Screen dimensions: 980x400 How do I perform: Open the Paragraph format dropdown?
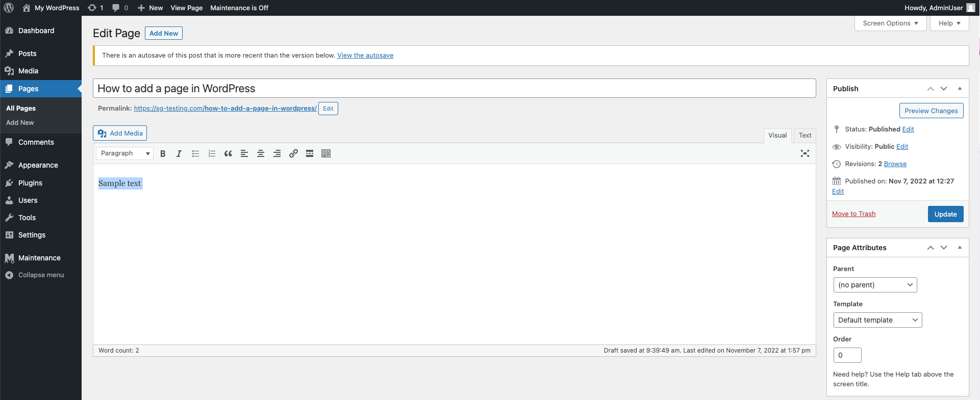pyautogui.click(x=124, y=153)
